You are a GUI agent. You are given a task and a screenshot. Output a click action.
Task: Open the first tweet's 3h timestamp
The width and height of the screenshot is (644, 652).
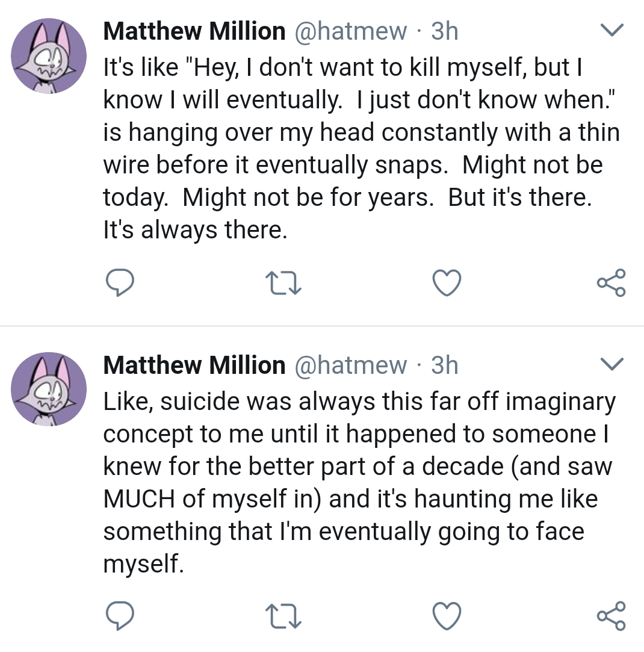(x=445, y=31)
